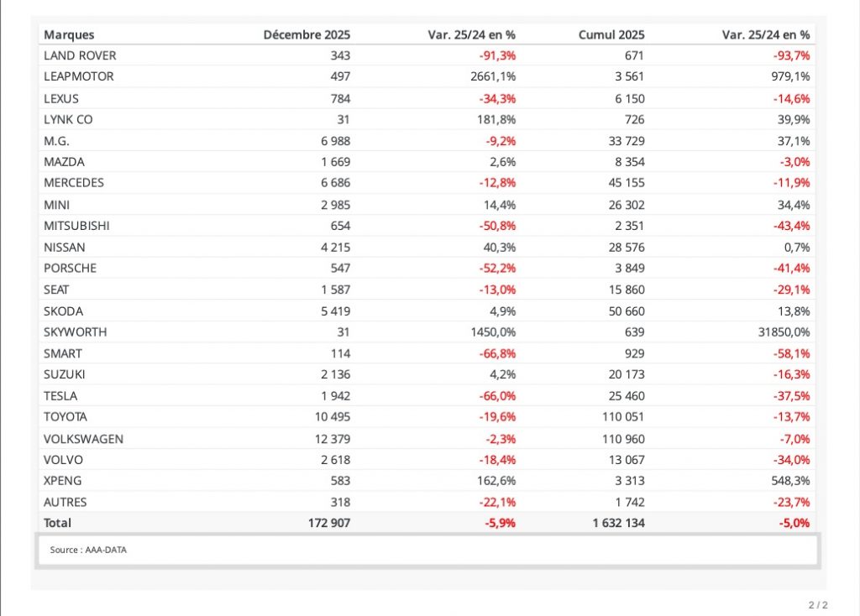
Task: Click the 2 / 2 page indicator
Action: [818, 605]
